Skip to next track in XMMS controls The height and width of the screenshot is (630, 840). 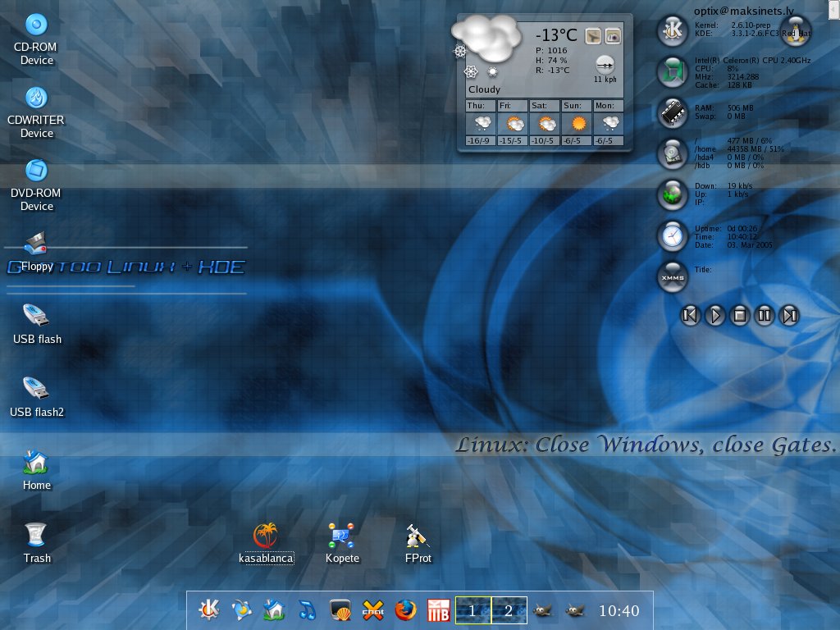(790, 315)
